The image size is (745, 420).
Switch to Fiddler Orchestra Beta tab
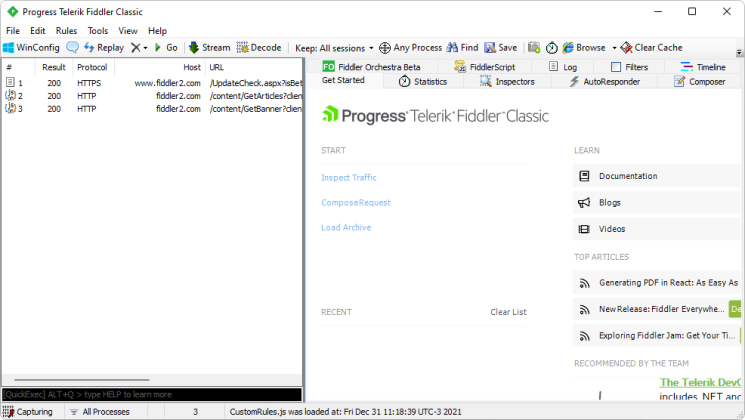[x=372, y=67]
